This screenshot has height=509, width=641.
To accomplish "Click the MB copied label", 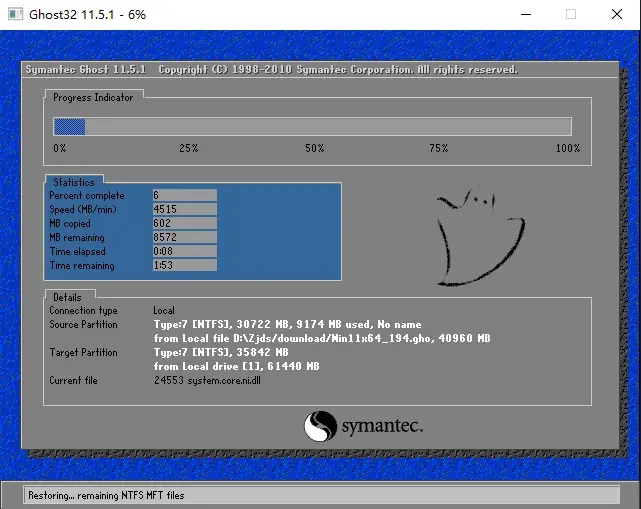I will [70, 224].
